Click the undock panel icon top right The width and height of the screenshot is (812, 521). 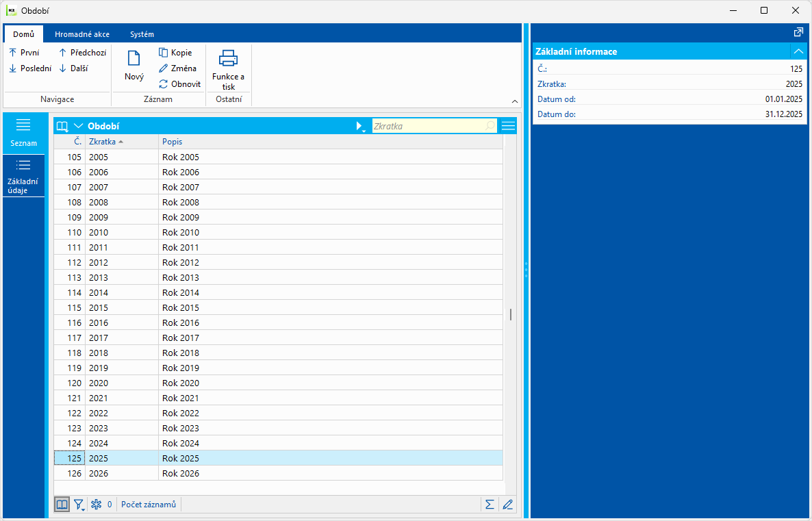(798, 32)
